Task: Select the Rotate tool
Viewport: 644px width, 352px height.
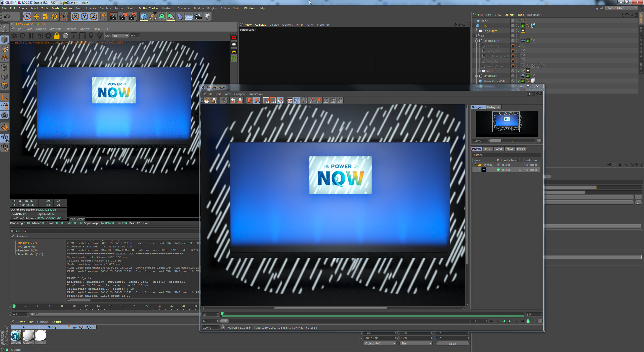Action: (54, 17)
